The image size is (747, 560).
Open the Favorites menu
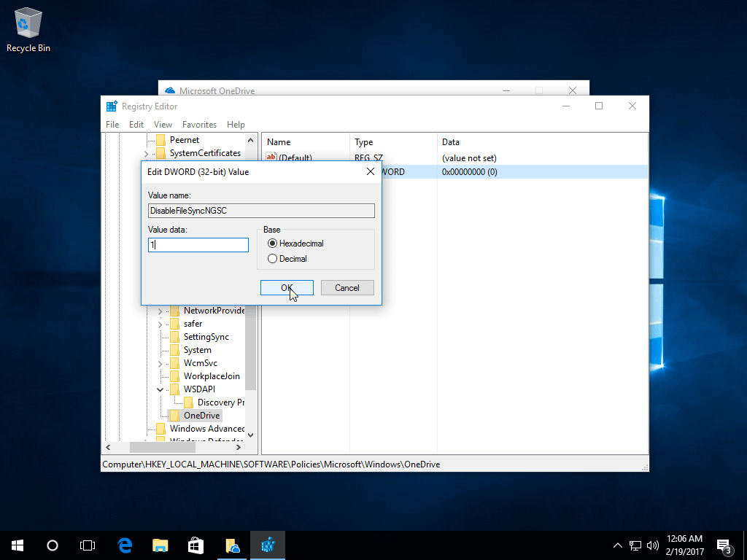[x=199, y=125]
